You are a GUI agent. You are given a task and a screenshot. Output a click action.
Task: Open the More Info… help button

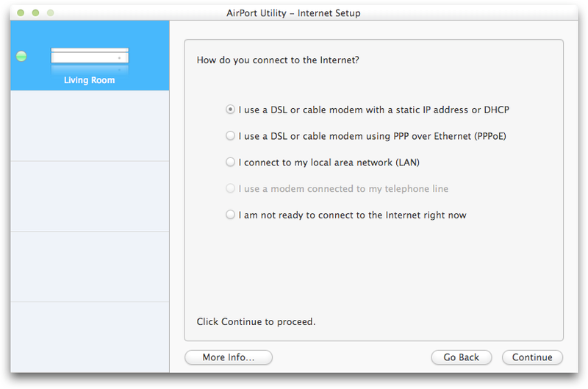click(x=229, y=357)
